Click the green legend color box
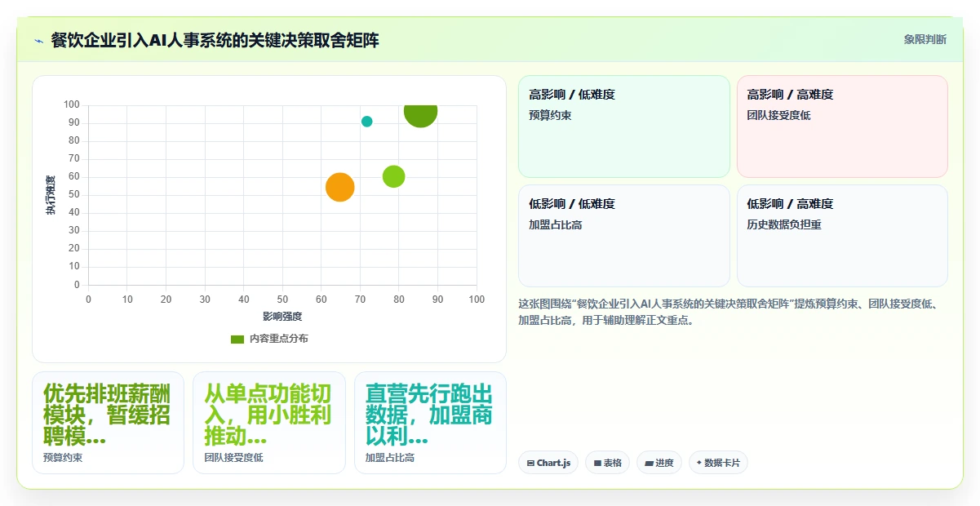The height and width of the screenshot is (506, 980). pyautogui.click(x=237, y=339)
